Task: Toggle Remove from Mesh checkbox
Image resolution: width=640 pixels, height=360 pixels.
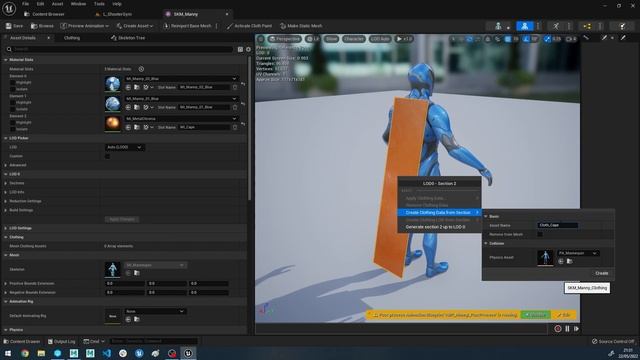Action: tap(540, 234)
